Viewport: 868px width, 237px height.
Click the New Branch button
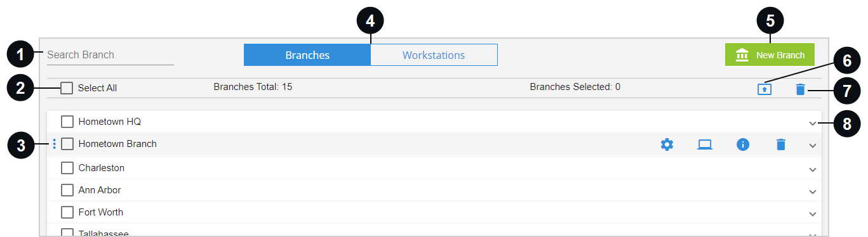770,55
